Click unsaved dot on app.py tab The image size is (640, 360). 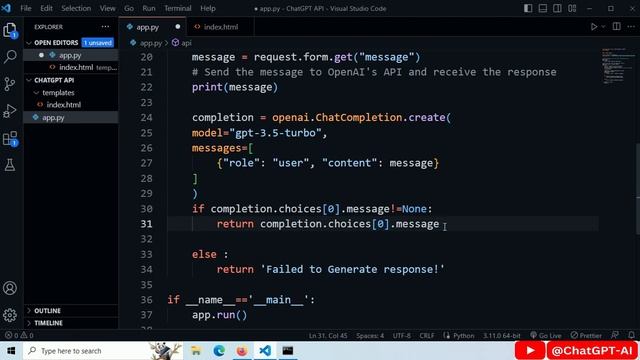178,27
